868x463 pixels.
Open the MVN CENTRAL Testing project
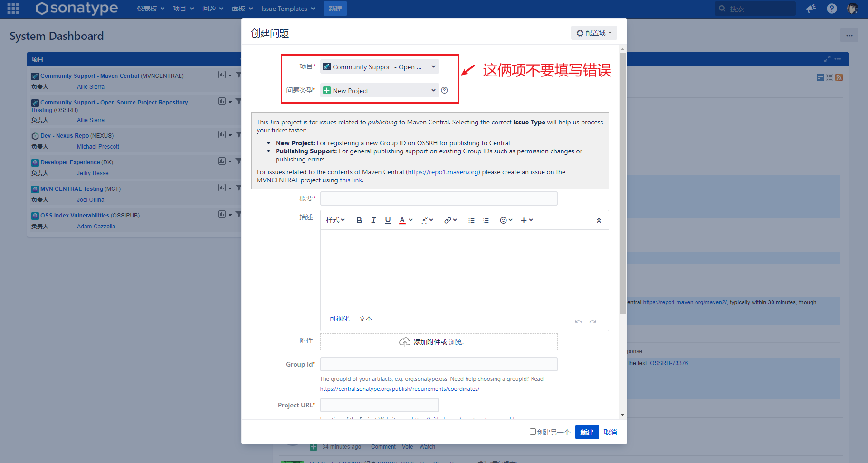click(72, 189)
